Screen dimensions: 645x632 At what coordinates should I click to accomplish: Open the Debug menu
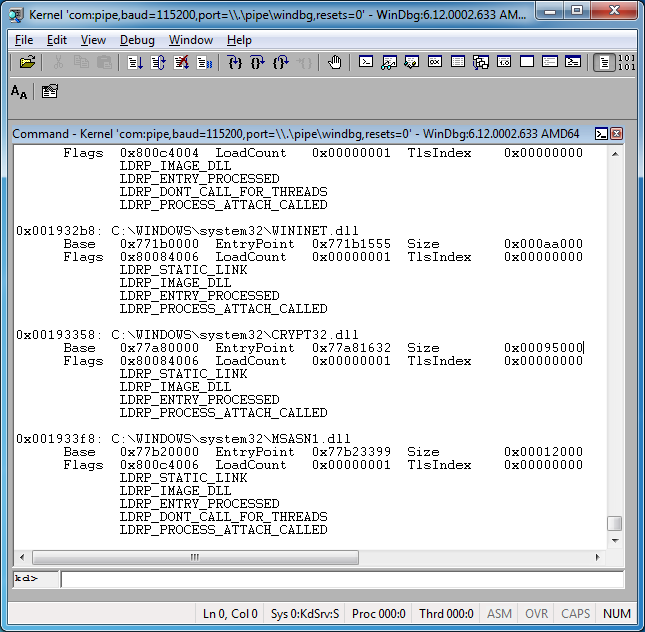point(137,40)
